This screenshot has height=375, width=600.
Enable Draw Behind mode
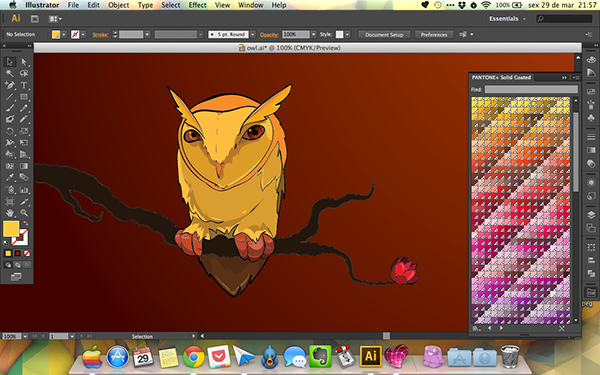pos(18,264)
